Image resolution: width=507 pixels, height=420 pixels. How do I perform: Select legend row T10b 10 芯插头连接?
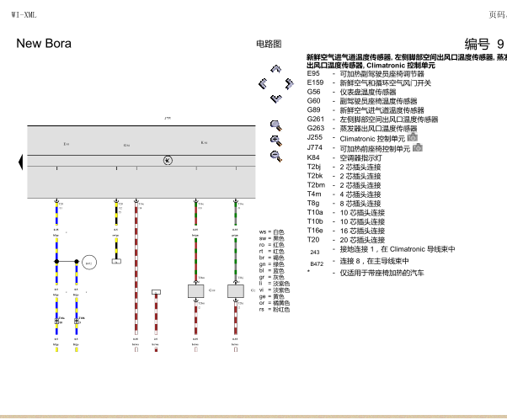345,221
